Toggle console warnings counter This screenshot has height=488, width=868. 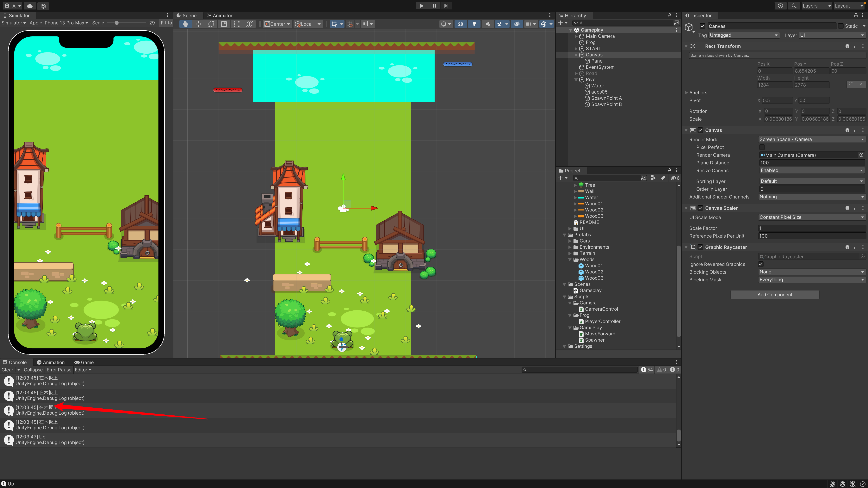pyautogui.click(x=661, y=370)
